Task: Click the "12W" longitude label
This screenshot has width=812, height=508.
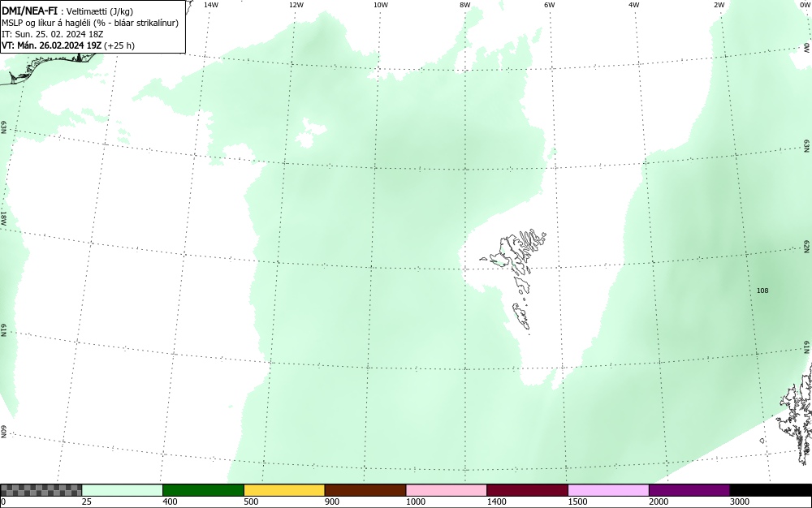Action: (x=296, y=5)
